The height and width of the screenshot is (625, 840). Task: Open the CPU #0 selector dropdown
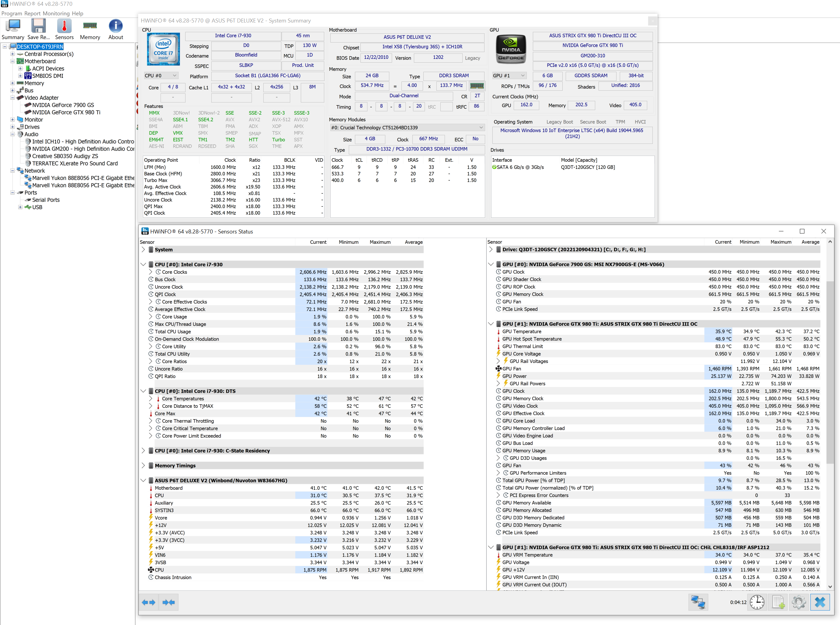coord(161,76)
